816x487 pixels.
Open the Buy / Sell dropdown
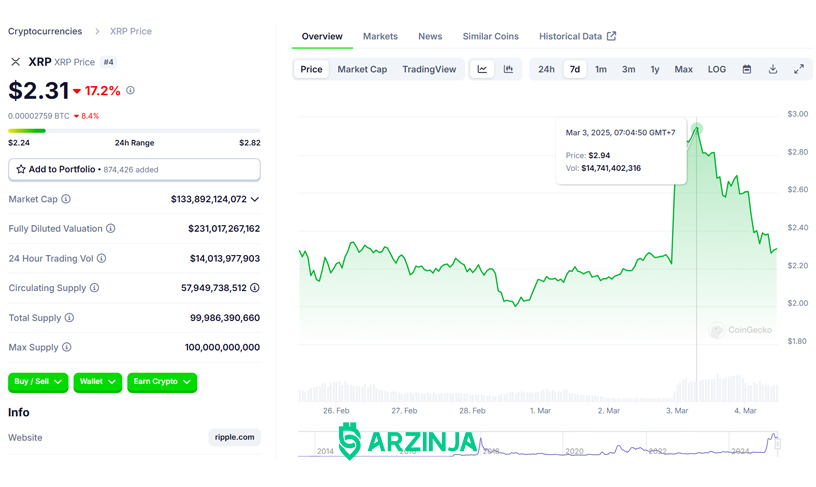point(38,382)
